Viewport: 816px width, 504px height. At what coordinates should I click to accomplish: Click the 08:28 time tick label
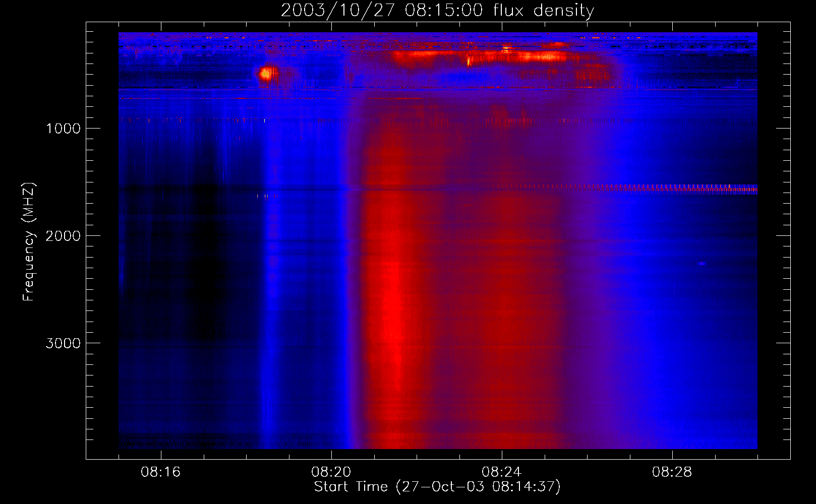(x=672, y=472)
